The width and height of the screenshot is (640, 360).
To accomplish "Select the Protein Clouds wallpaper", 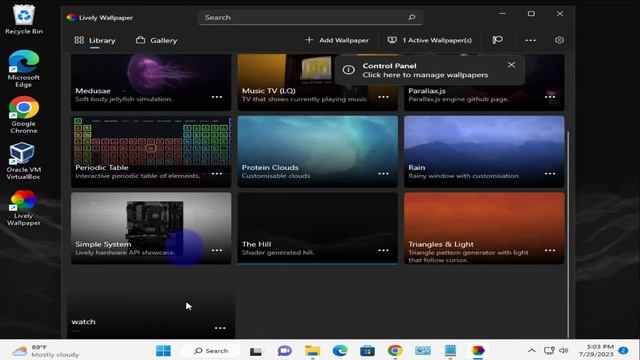I will tap(317, 151).
